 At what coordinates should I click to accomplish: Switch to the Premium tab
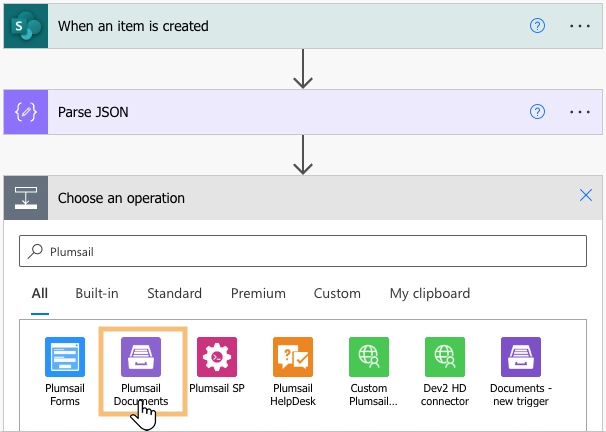click(258, 293)
